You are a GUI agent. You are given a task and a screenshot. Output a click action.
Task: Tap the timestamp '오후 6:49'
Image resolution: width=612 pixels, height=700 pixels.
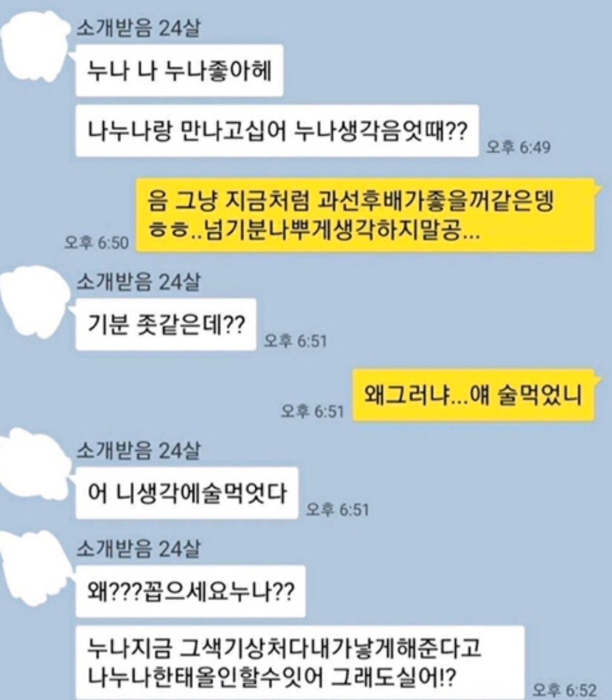(x=518, y=147)
